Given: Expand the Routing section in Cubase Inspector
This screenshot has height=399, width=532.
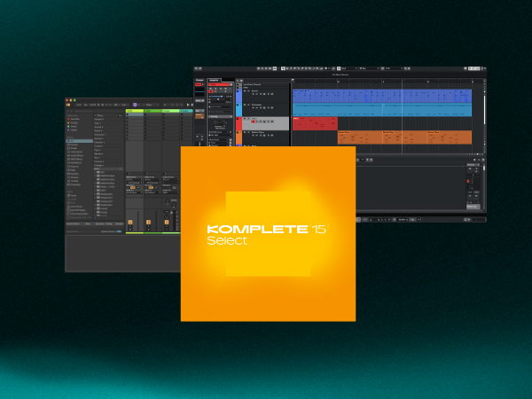Looking at the screenshot, I should [x=220, y=116].
